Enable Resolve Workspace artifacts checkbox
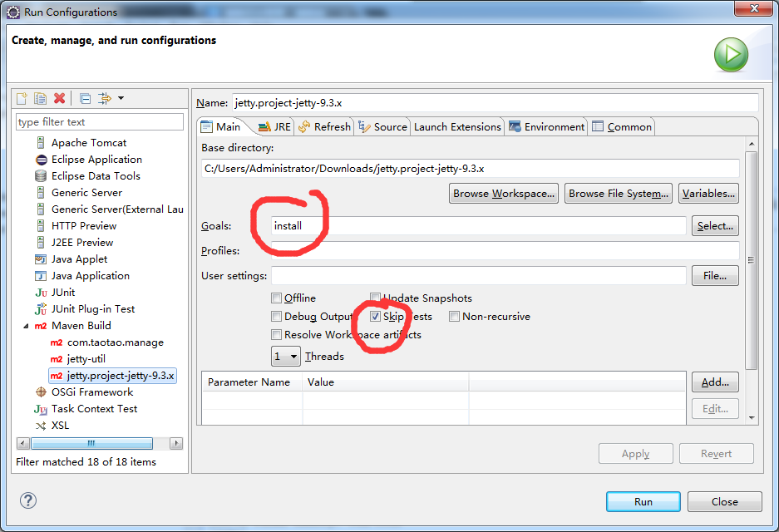The width and height of the screenshot is (779, 532). point(276,335)
